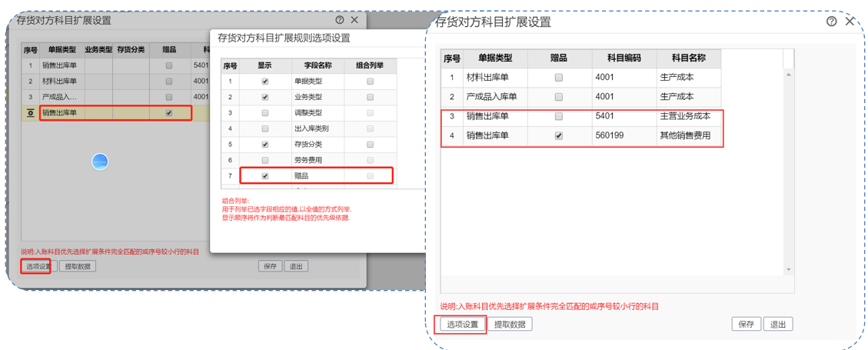Click 提取数据 button below the 科目名称 table
The height and width of the screenshot is (350, 868).
click(x=510, y=325)
